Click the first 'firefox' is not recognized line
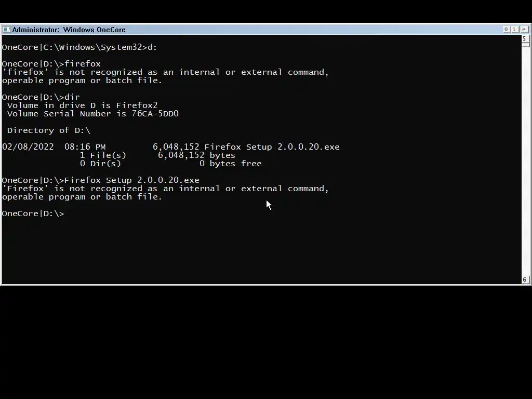The width and height of the screenshot is (532, 399). point(165,72)
